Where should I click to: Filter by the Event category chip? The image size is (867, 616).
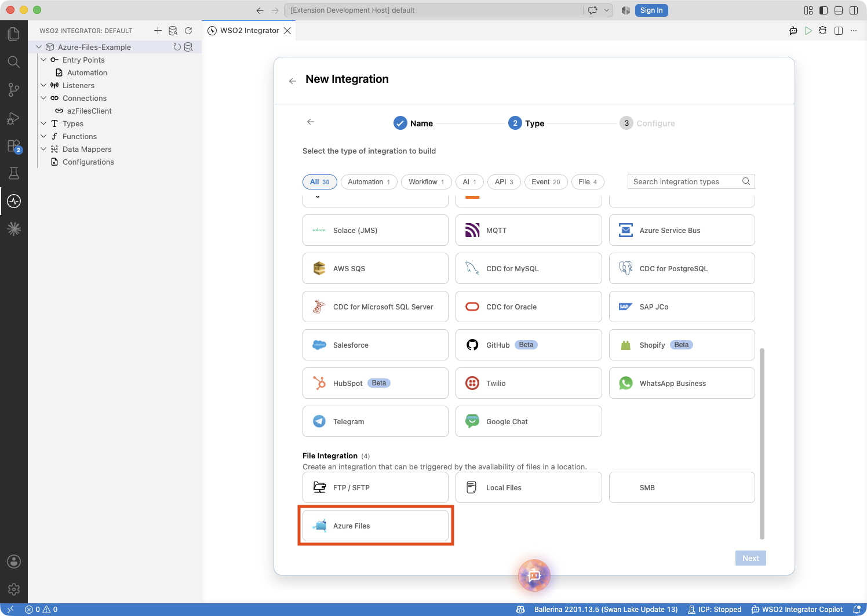(x=546, y=182)
